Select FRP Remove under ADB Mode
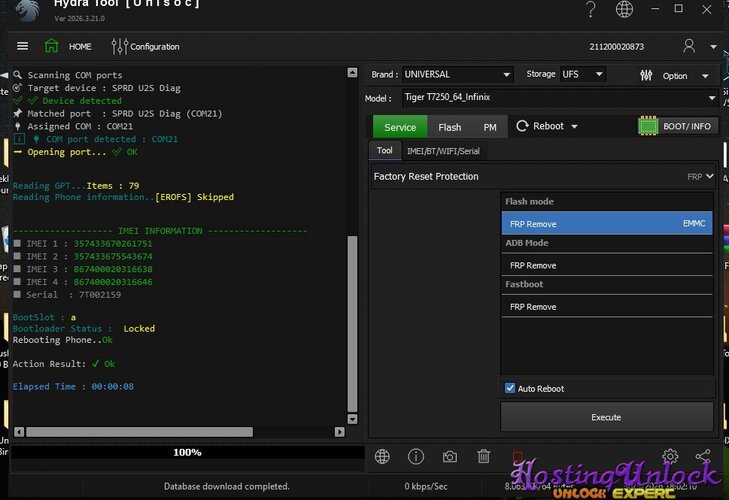This screenshot has width=729, height=500. click(x=606, y=266)
